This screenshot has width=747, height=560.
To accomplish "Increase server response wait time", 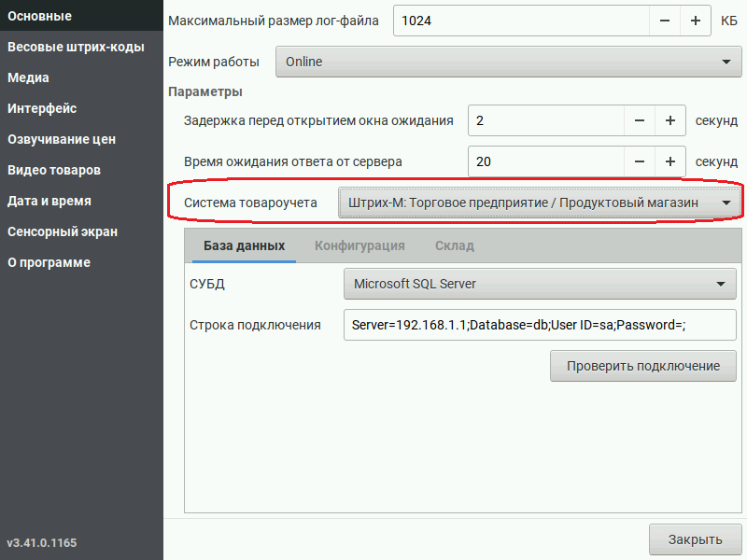I will pyautogui.click(x=670, y=161).
